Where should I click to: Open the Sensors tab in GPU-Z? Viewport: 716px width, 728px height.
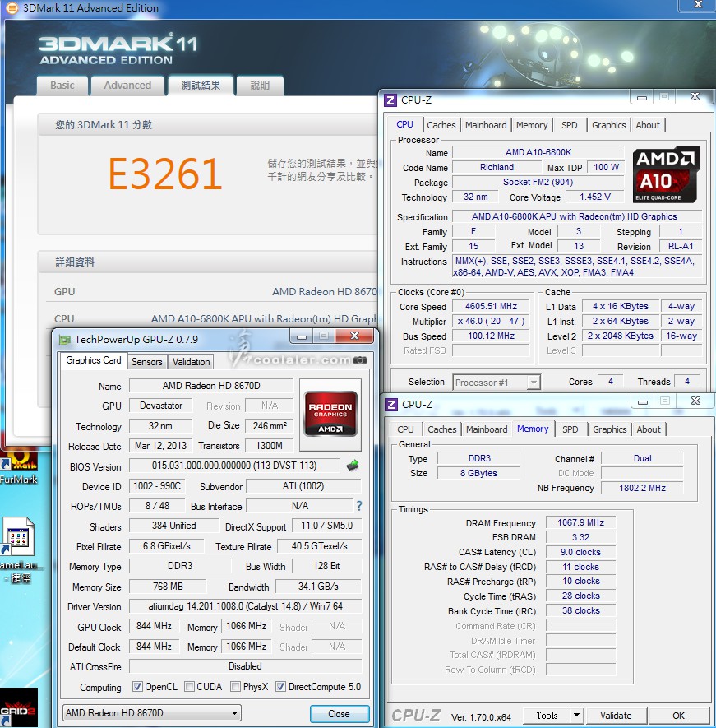click(x=146, y=362)
